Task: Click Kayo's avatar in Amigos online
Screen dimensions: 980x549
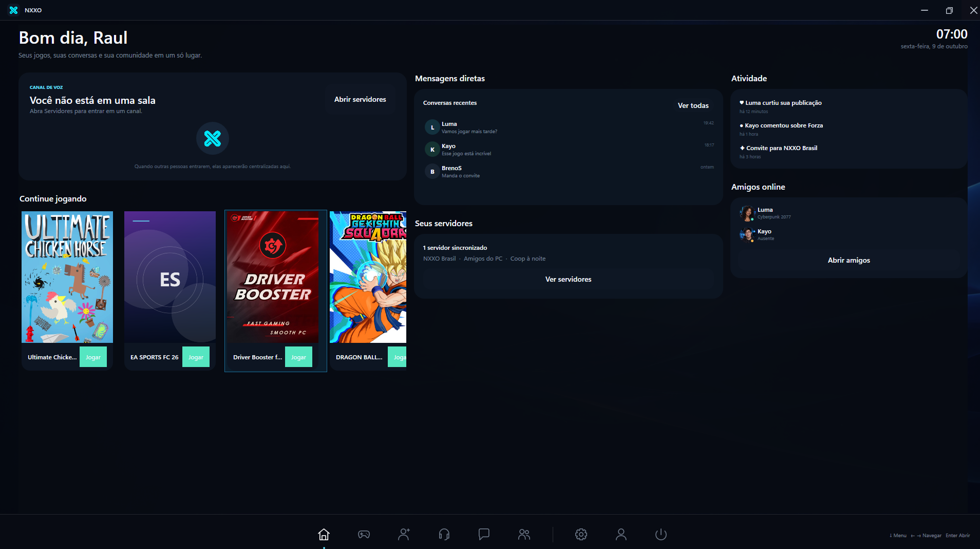Action: [x=747, y=234]
